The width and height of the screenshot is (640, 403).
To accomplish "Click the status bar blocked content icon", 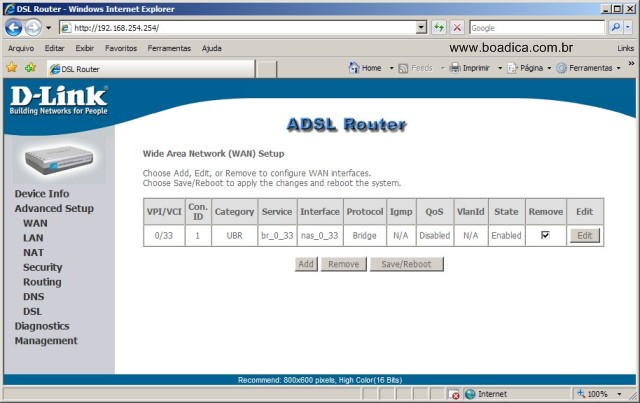I will tap(453, 394).
